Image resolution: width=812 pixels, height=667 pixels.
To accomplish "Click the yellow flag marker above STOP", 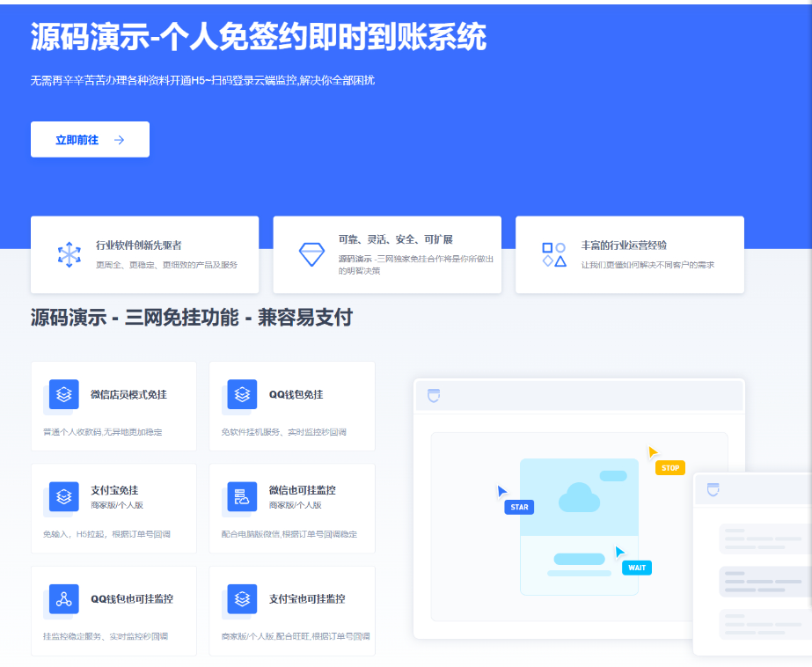I will [652, 452].
